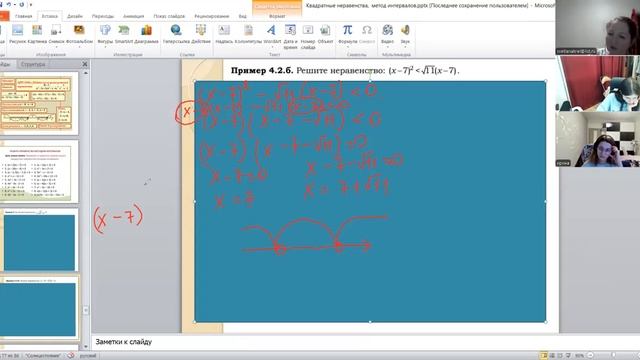Expand the Фотоальбом dropdown arrow

click(79, 47)
